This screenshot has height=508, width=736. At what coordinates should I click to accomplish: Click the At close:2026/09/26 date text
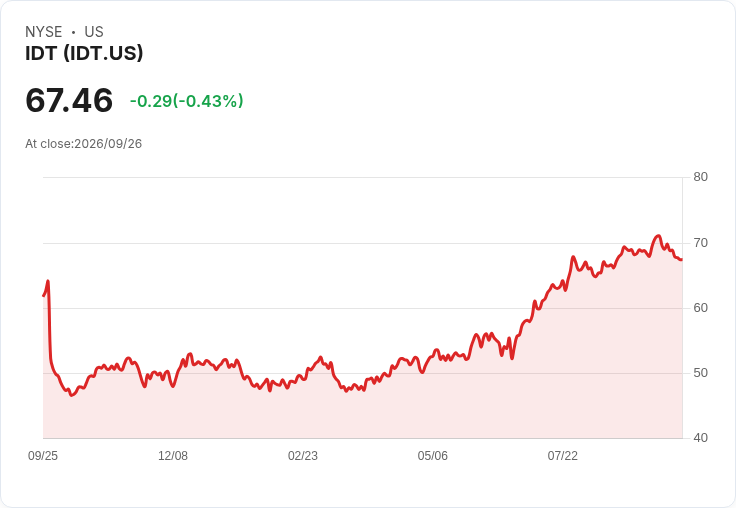84,144
